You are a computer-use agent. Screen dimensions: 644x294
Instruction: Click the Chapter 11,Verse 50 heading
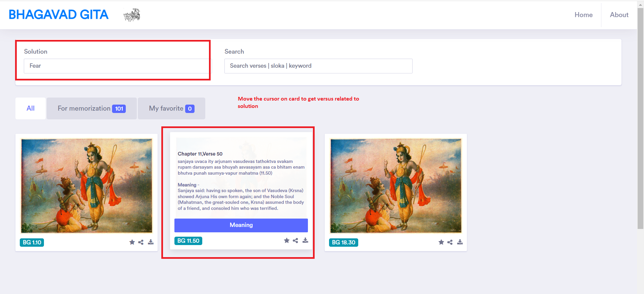200,154
